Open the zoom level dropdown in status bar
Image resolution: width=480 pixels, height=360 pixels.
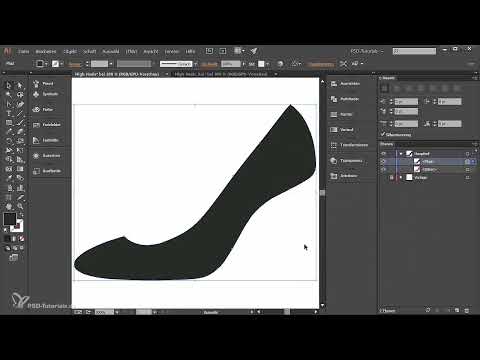(117, 312)
